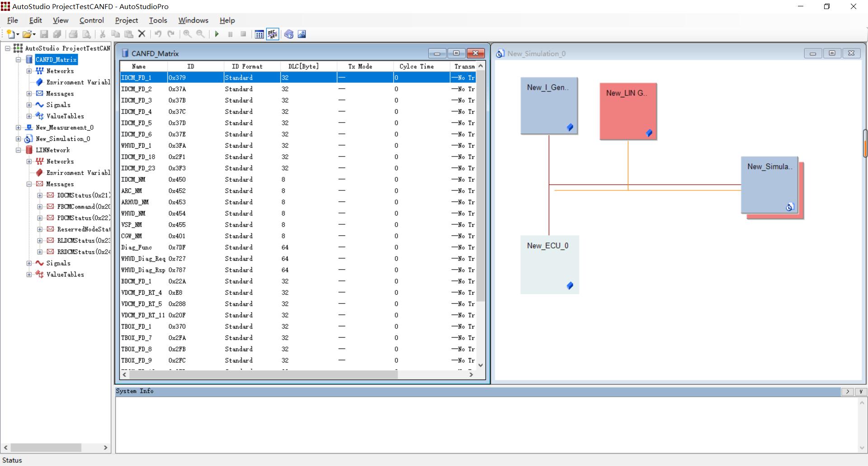Image resolution: width=868 pixels, height=466 pixels.
Task: Expand Messages under CANFD_Matrix
Action: [x=29, y=93]
